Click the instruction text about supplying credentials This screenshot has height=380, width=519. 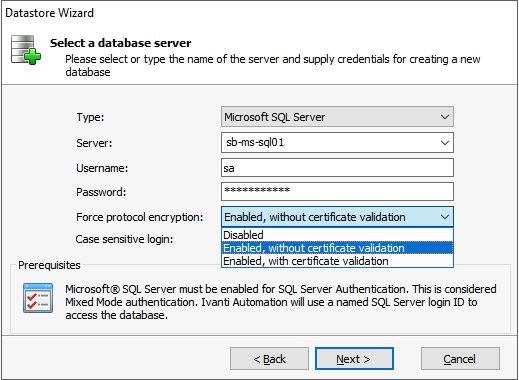point(273,66)
